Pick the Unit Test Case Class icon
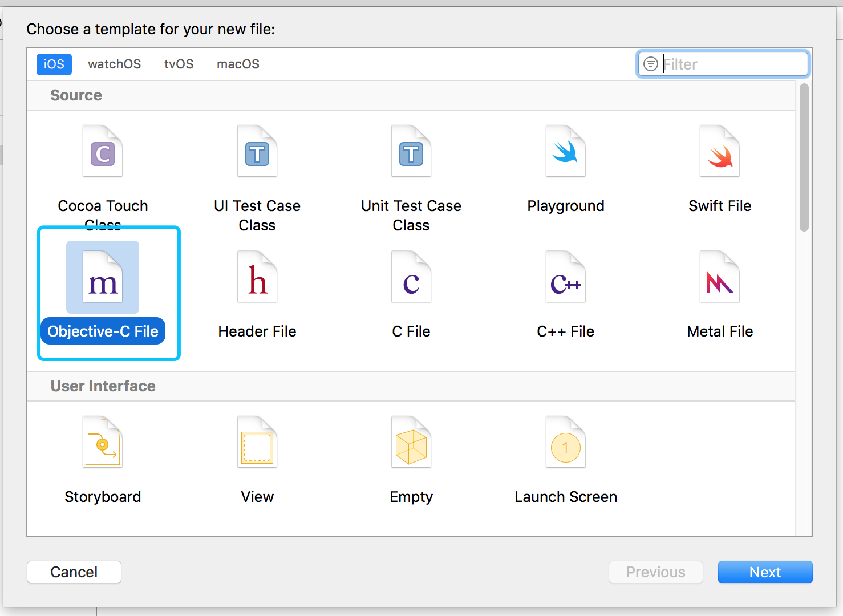The width and height of the screenshot is (843, 616). pyautogui.click(x=411, y=151)
